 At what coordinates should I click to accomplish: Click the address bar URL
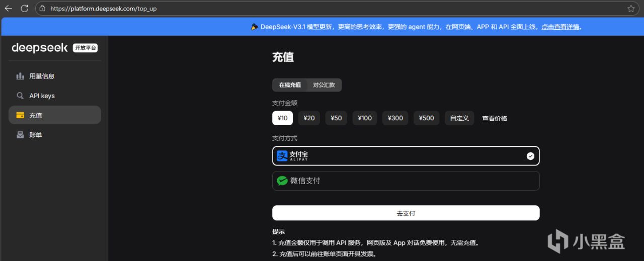point(103,9)
